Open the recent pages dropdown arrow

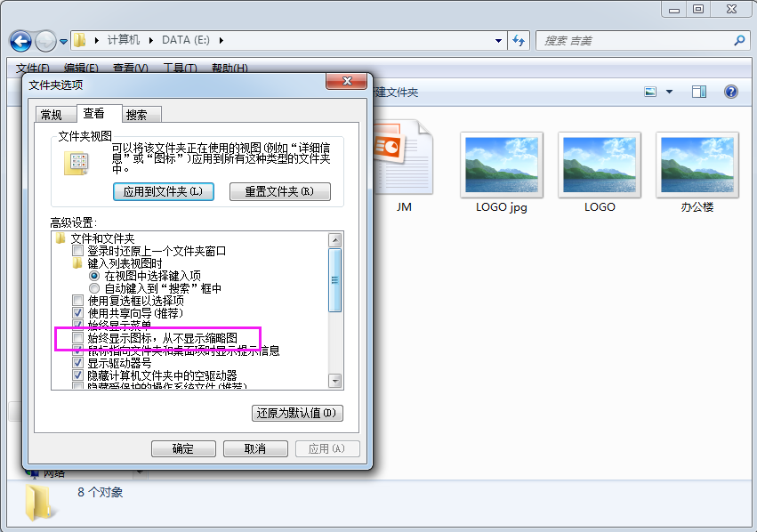63,42
